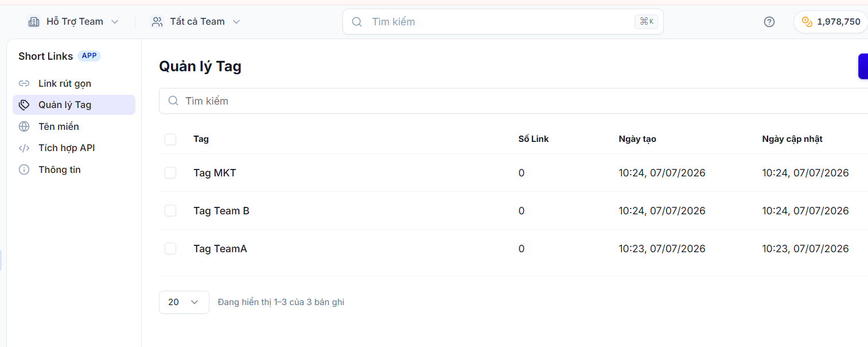Click the Tên miền globe icon
This screenshot has height=347, width=868.
pos(24,126)
